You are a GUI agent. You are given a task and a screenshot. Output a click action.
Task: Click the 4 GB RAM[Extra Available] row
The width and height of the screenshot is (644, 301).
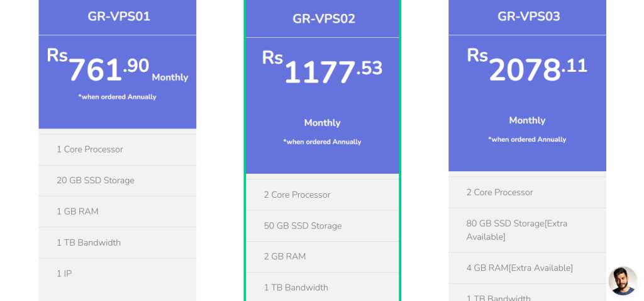[519, 268]
